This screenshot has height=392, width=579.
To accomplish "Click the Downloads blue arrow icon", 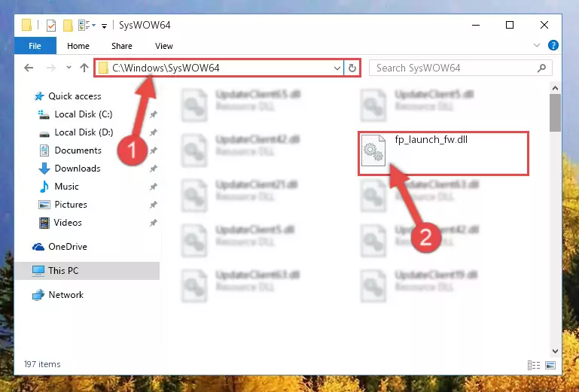I will pyautogui.click(x=44, y=169).
